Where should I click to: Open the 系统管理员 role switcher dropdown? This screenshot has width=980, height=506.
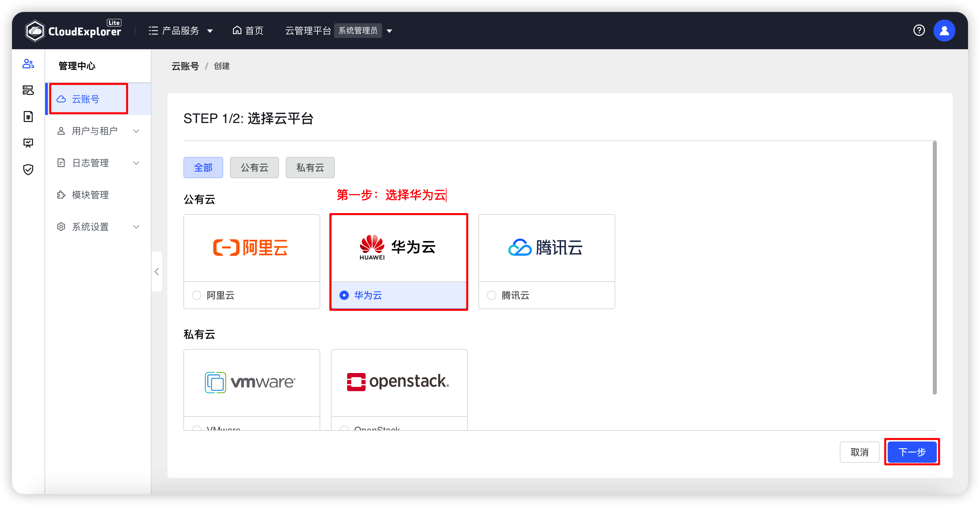pyautogui.click(x=363, y=31)
